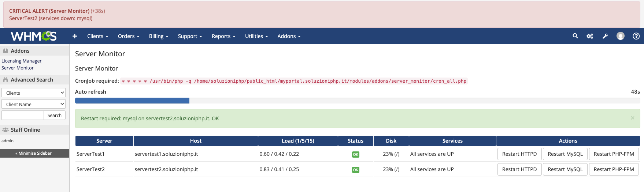Restart MySQL on ServerTest2
The width and height of the screenshot is (644, 192).
(565, 169)
